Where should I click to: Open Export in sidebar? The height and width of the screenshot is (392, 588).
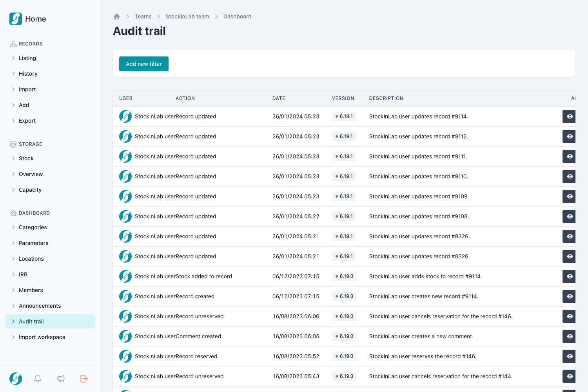tap(50, 121)
